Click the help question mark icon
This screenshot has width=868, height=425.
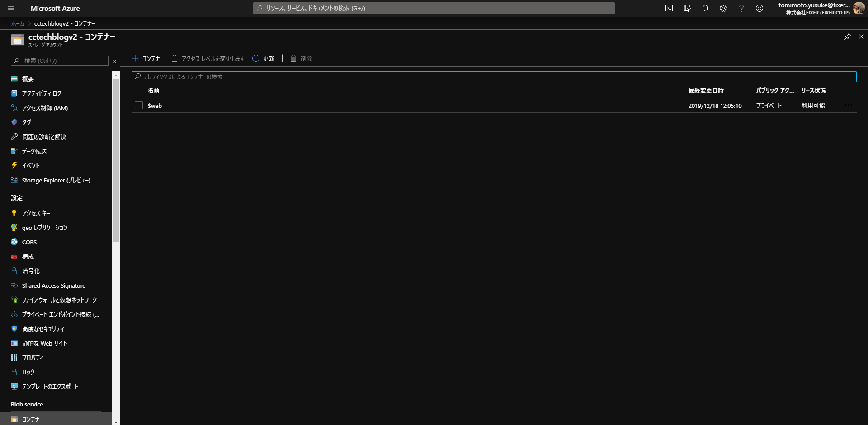(x=741, y=8)
